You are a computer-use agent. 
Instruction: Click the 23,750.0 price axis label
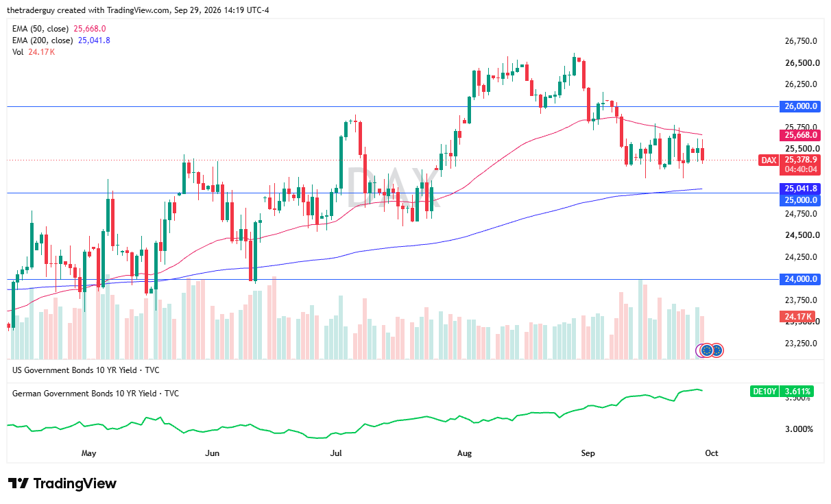tap(801, 300)
